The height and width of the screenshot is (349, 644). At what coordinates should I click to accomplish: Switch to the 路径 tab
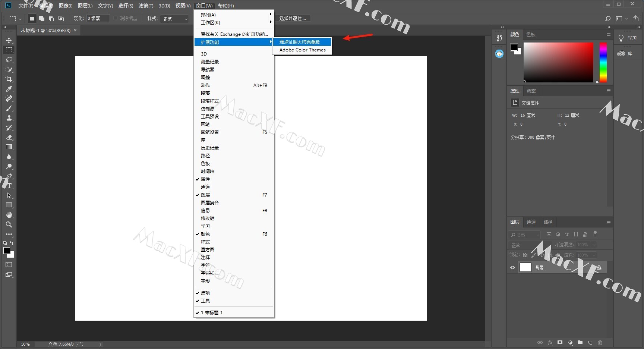(x=548, y=222)
